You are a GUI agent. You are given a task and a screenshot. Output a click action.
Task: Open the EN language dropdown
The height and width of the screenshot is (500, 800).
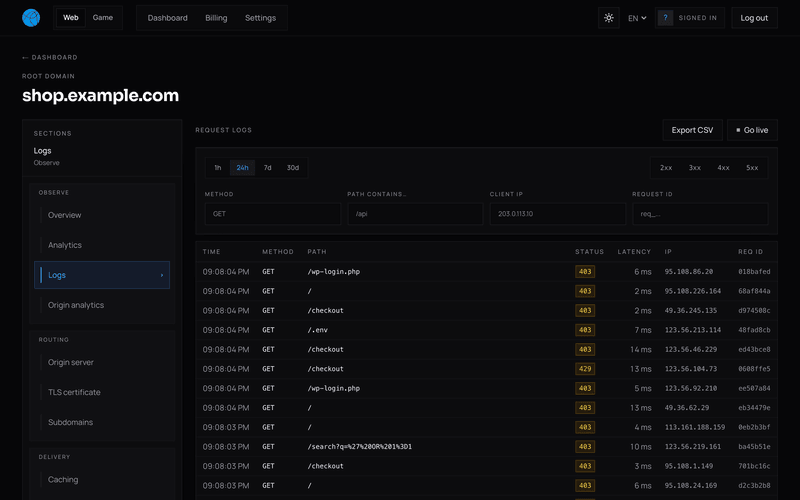tap(637, 18)
